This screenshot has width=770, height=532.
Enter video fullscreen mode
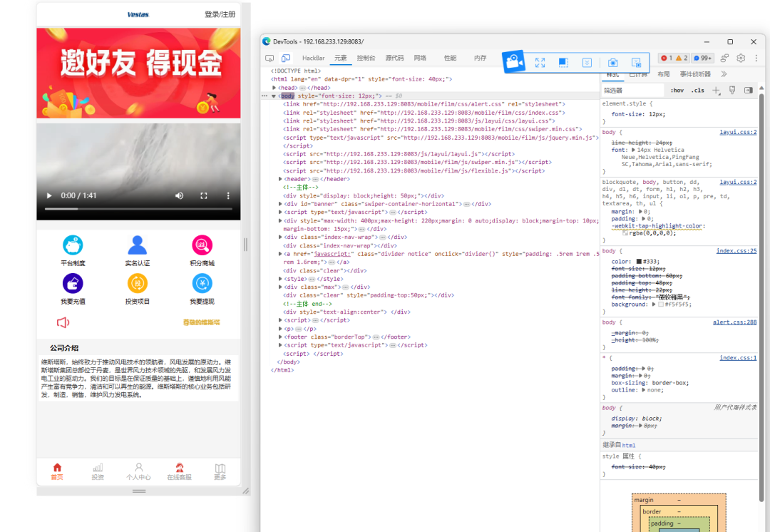point(204,195)
